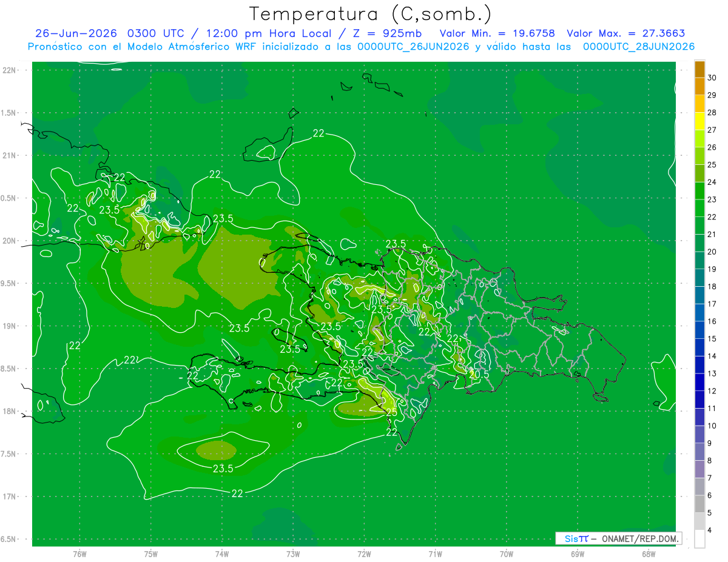The image size is (728, 562).
Task: Click the SisTT ONAMET/REP.DOM. logo box
Action: click(618, 538)
